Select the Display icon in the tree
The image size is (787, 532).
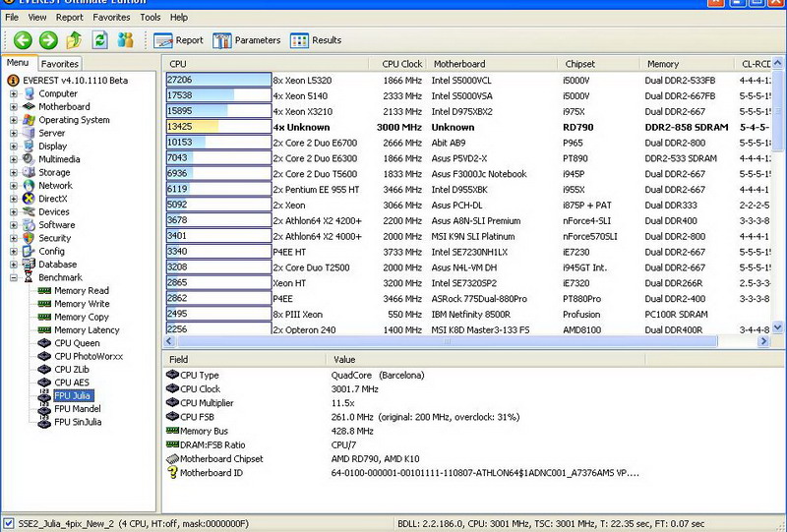click(x=30, y=147)
